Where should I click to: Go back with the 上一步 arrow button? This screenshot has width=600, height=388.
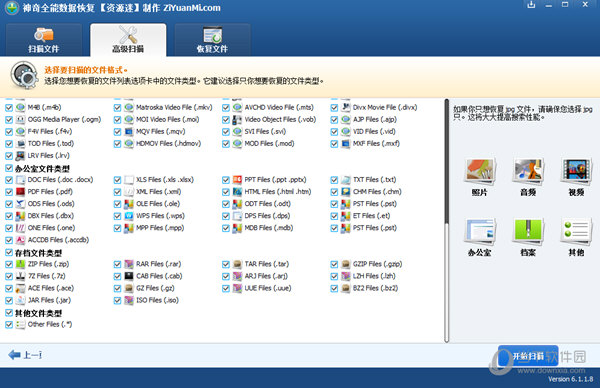(x=25, y=355)
